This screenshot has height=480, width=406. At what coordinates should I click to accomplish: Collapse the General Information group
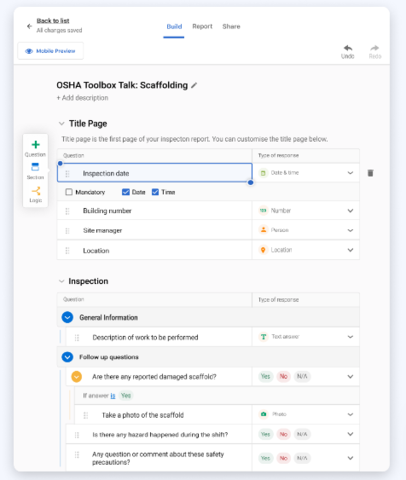point(67,317)
